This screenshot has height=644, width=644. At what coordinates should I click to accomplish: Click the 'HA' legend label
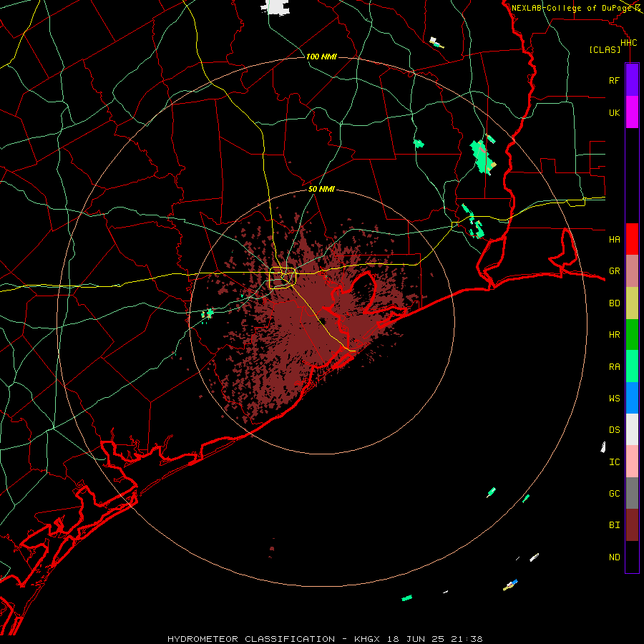[x=614, y=240]
